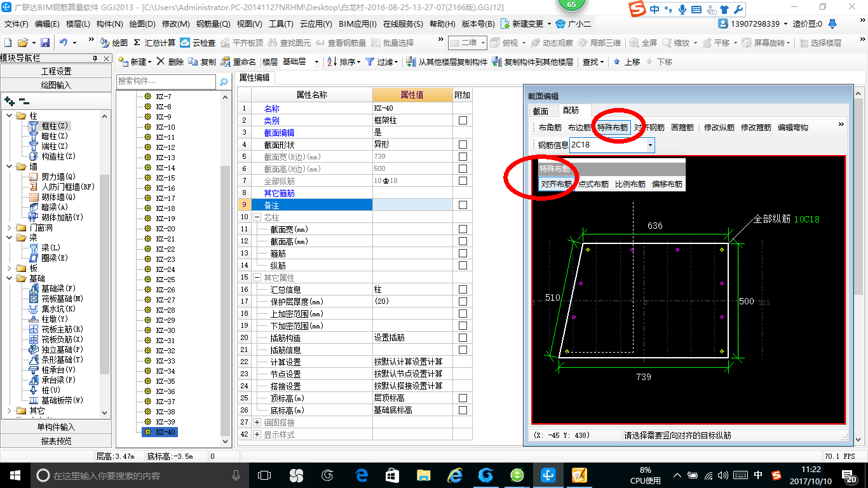This screenshot has width=868, height=488.
Task: Select 框柱(Z) in the navigator tree
Action: coord(55,126)
